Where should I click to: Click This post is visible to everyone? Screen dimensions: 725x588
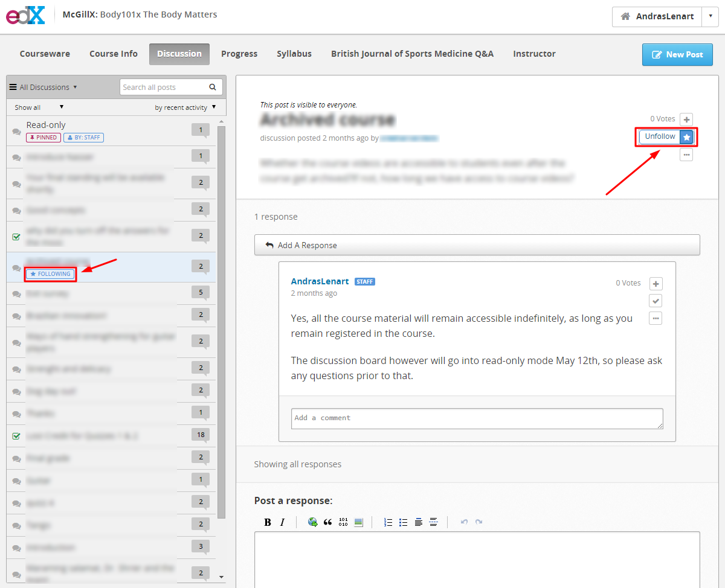coord(309,104)
